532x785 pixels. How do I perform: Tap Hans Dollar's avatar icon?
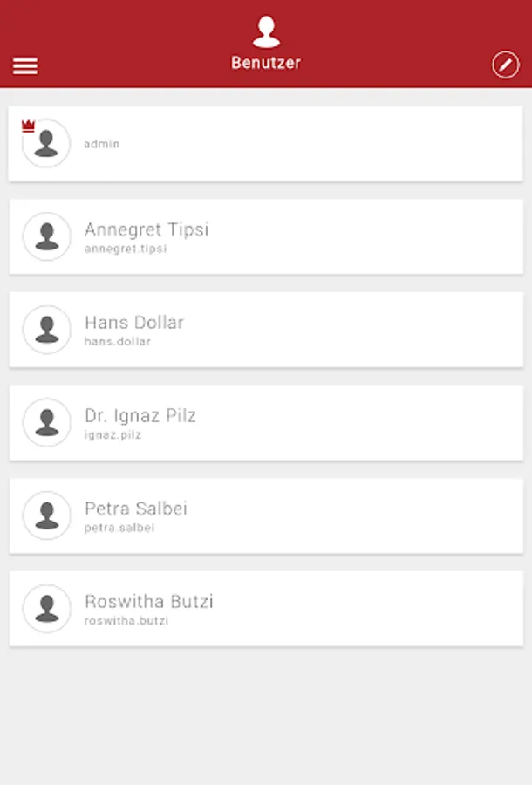tap(46, 330)
